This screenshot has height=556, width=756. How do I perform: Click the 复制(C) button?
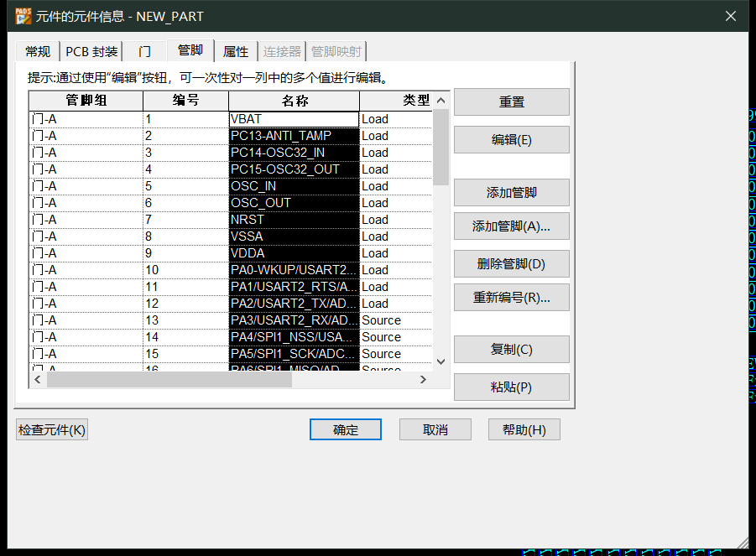tap(512, 350)
